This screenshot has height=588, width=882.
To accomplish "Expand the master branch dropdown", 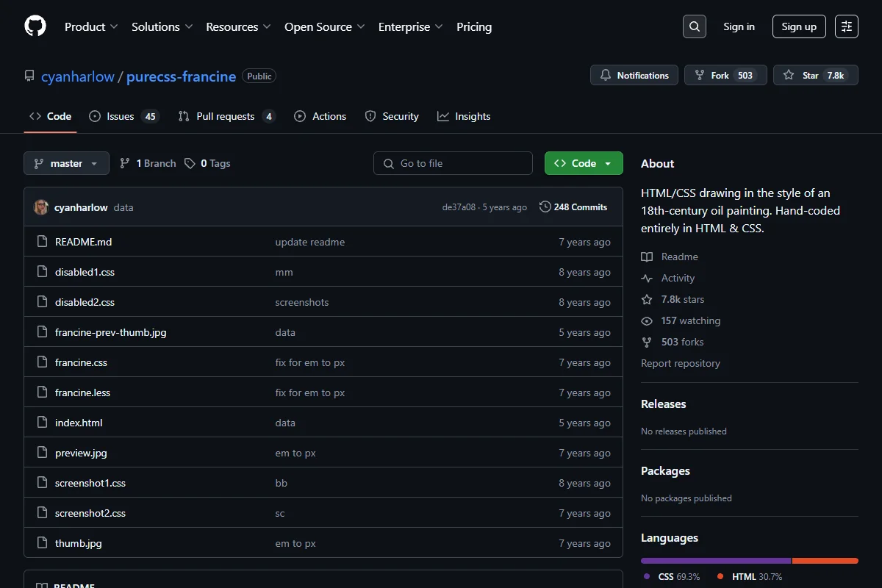I will pos(66,163).
